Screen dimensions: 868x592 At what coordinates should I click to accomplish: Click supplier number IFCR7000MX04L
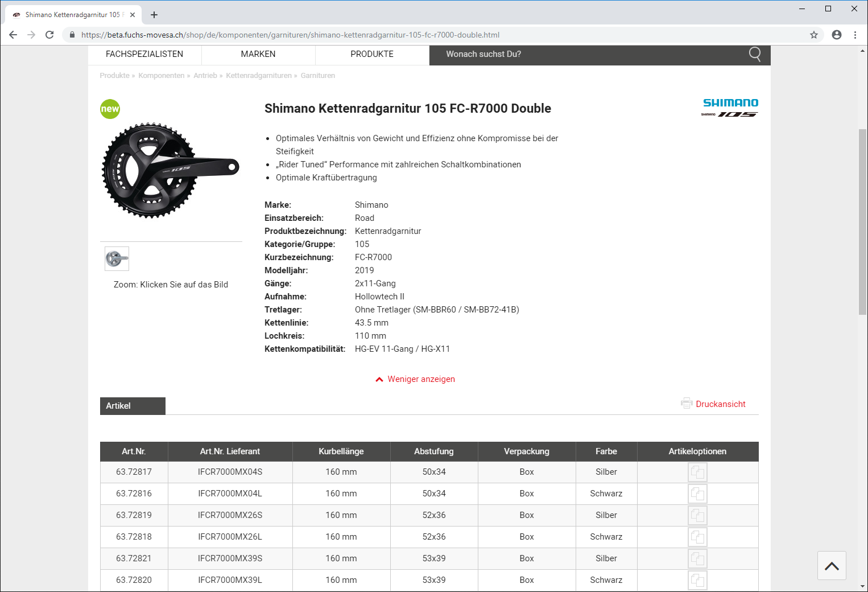point(230,494)
